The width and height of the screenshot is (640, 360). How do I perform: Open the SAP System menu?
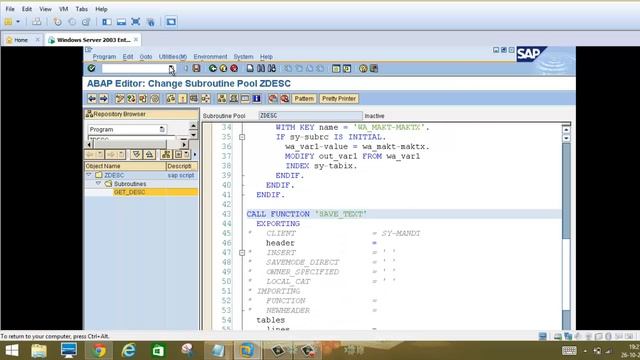[x=243, y=57]
